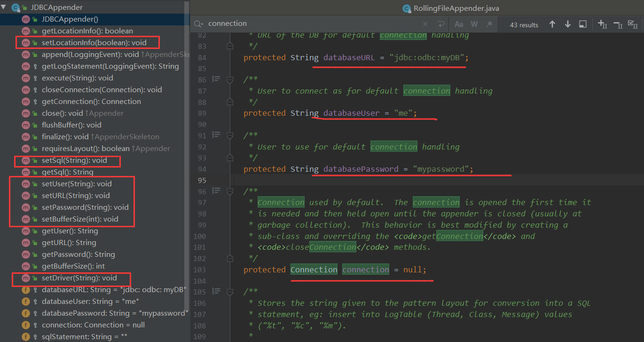Click fold end marker at line 83
This screenshot has width=644, height=342.
click(x=230, y=46)
